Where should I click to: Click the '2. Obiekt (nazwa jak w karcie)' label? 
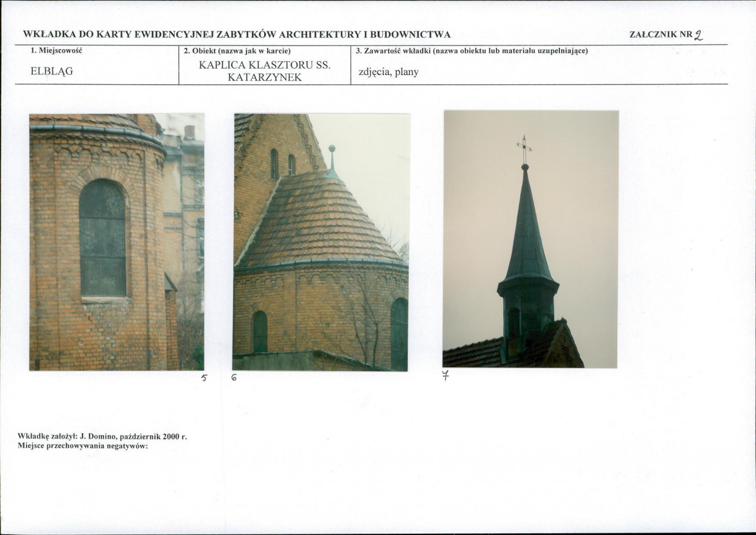pos(237,50)
